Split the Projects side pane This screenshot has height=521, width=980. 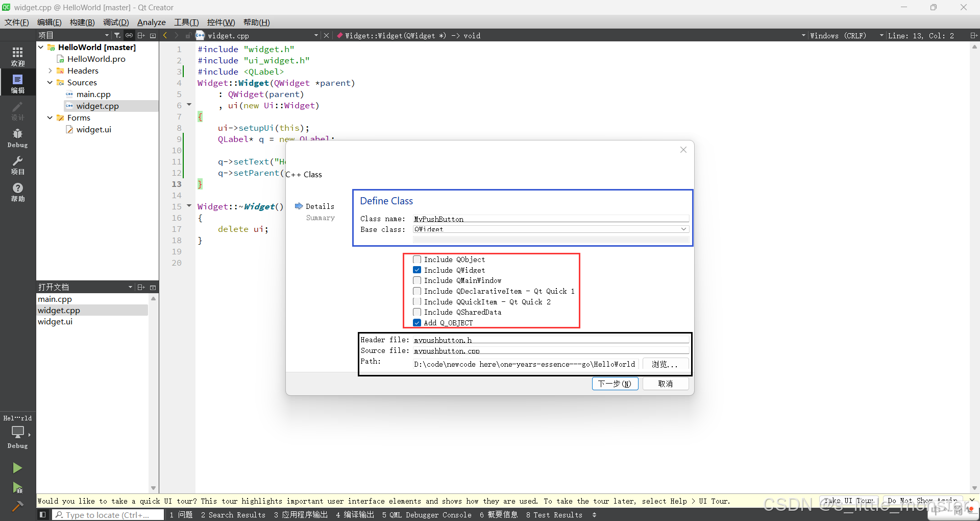click(x=141, y=35)
